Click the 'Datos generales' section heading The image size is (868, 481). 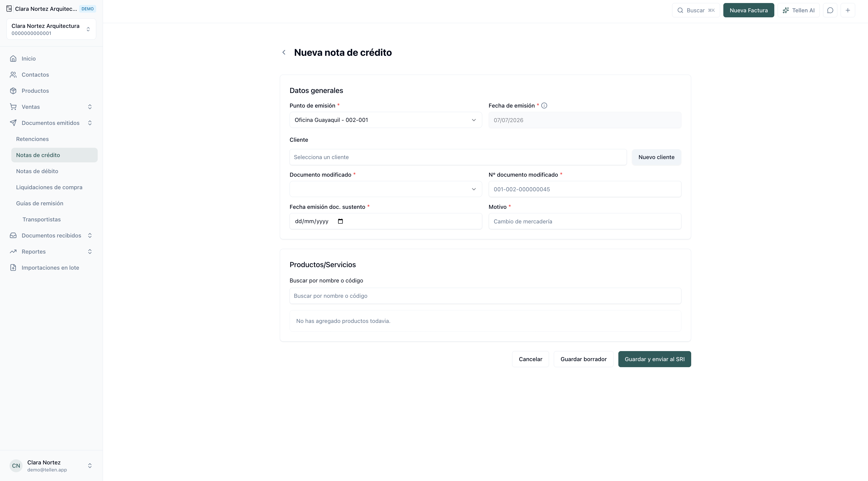click(316, 90)
